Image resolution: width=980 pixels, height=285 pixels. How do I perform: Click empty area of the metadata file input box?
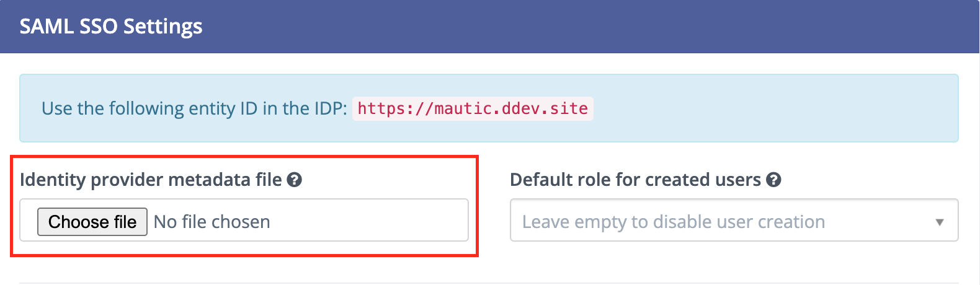click(372, 221)
